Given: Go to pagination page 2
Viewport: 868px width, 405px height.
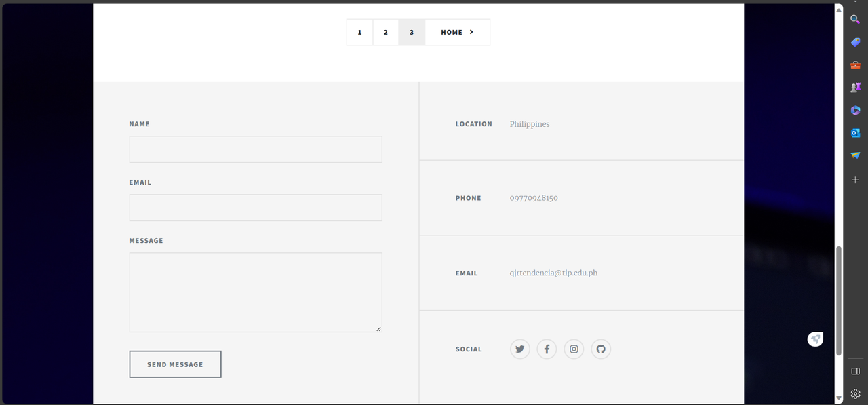Looking at the screenshot, I should point(386,32).
